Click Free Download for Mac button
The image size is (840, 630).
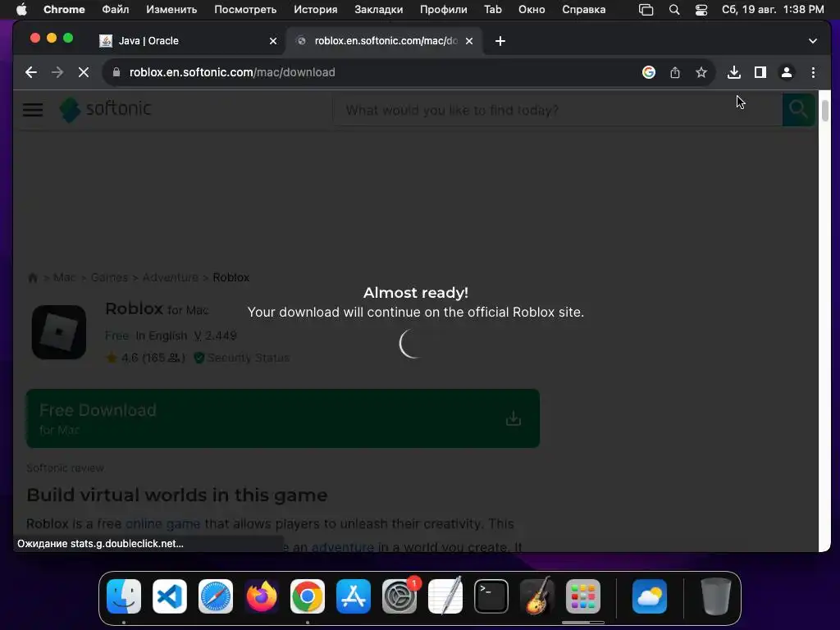tap(283, 418)
